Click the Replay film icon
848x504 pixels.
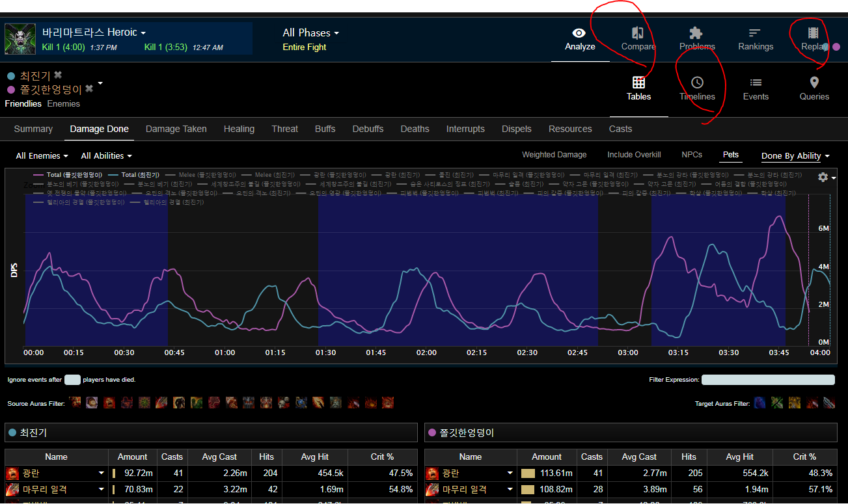813,33
